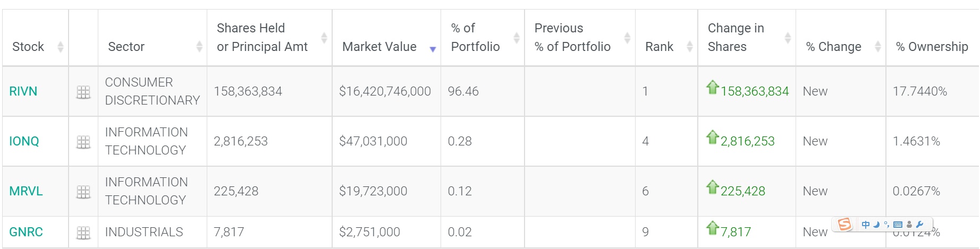The width and height of the screenshot is (980, 249).
Task: Toggle Chinese/English mode in the IME bar
Action: [x=866, y=225]
